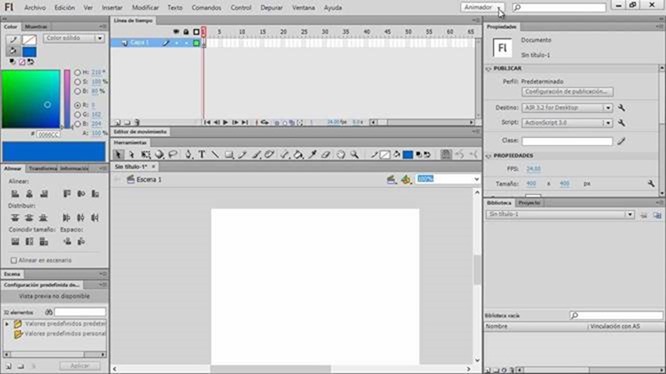Click the fill color blue swatch in Color panel
Screen dimensions: 666x374
click(x=29, y=52)
